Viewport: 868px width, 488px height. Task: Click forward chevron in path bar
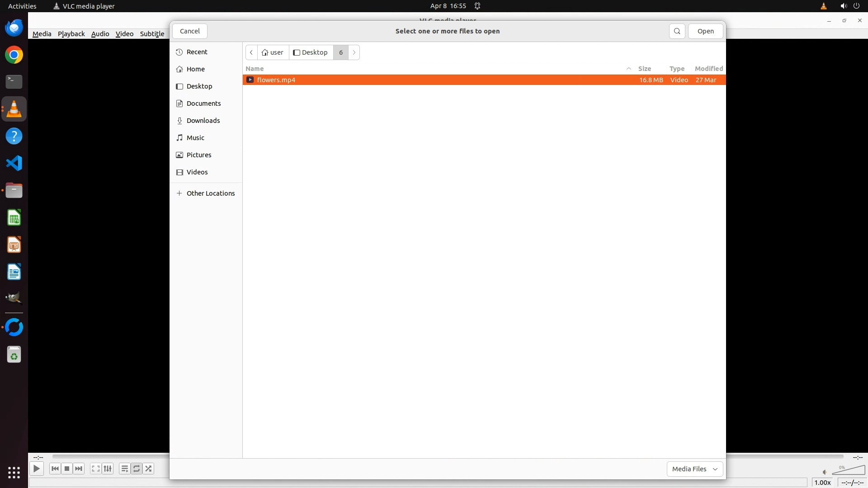coord(354,52)
